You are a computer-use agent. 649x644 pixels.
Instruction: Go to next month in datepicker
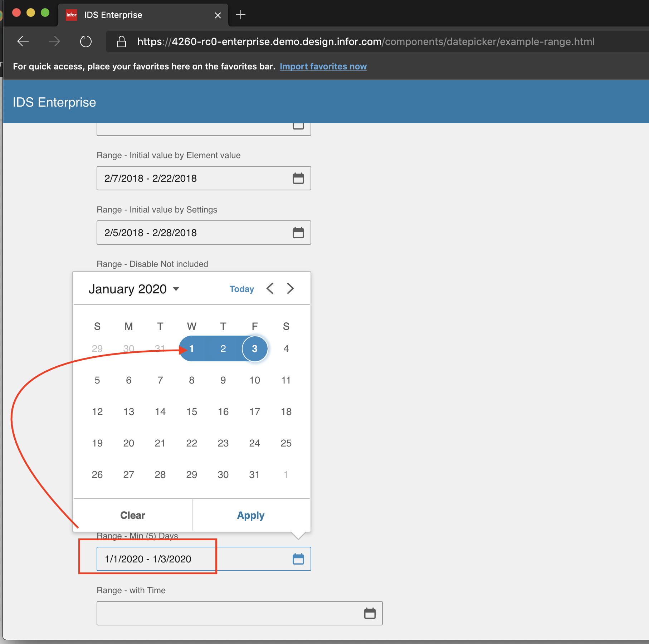290,288
